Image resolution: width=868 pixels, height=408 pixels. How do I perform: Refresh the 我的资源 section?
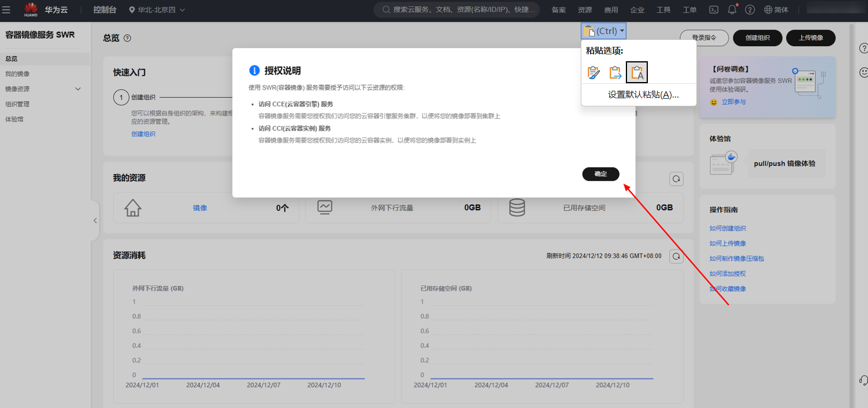pos(676,179)
